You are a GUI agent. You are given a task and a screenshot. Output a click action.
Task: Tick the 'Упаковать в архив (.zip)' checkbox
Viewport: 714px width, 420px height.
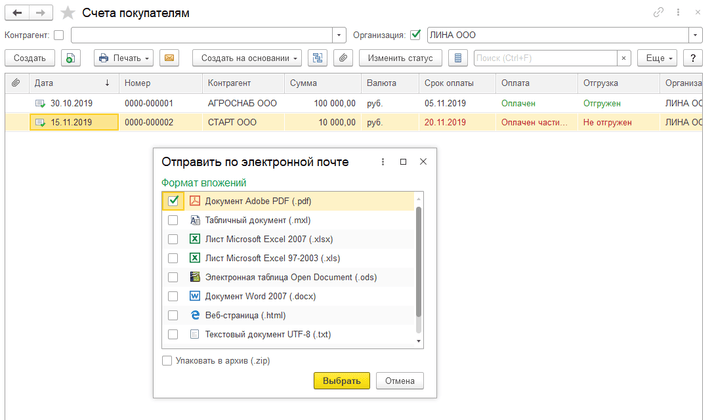[x=167, y=361]
